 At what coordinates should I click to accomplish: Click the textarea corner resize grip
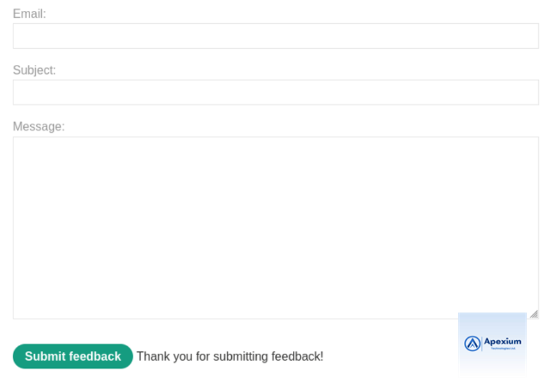coord(534,314)
